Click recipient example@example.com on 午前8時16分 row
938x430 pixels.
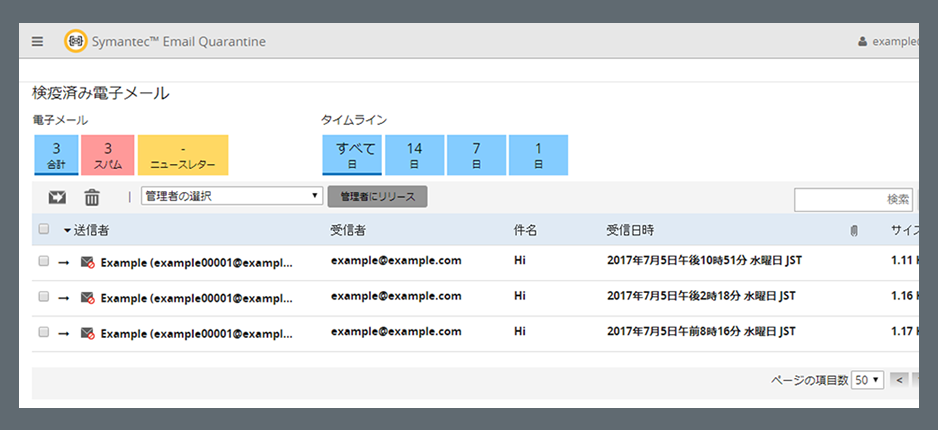(x=396, y=331)
